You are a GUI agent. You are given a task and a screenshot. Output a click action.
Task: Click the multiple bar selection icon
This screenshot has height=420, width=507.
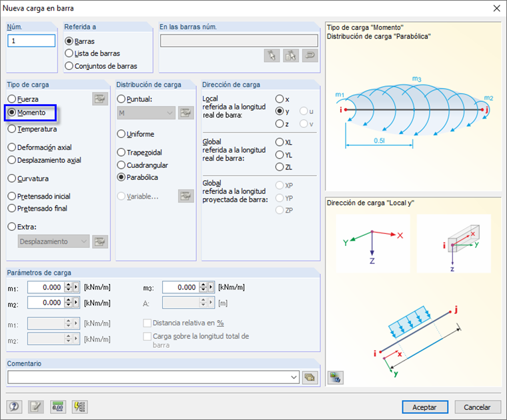click(x=291, y=55)
